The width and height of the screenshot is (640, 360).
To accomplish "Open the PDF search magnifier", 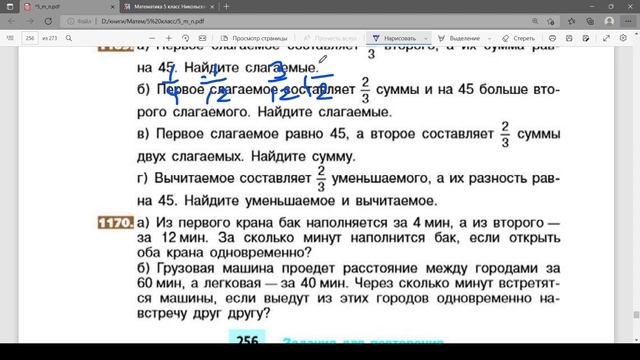I will pos(69,38).
